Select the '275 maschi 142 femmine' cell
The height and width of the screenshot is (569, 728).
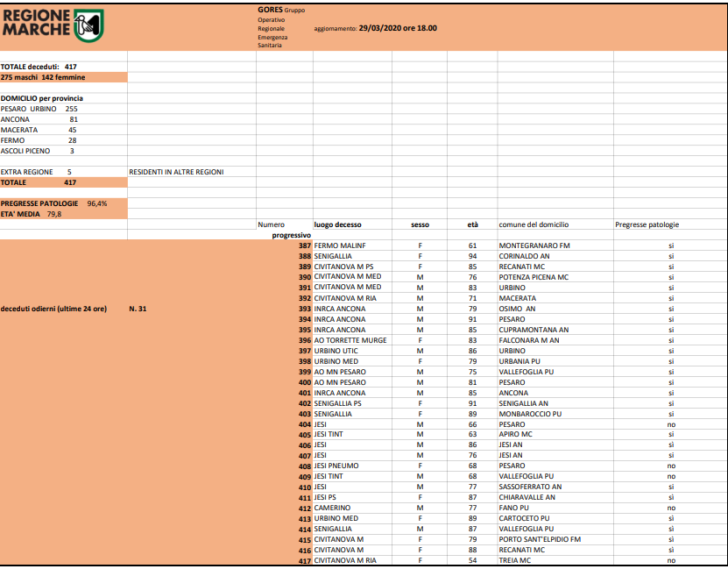(x=43, y=77)
